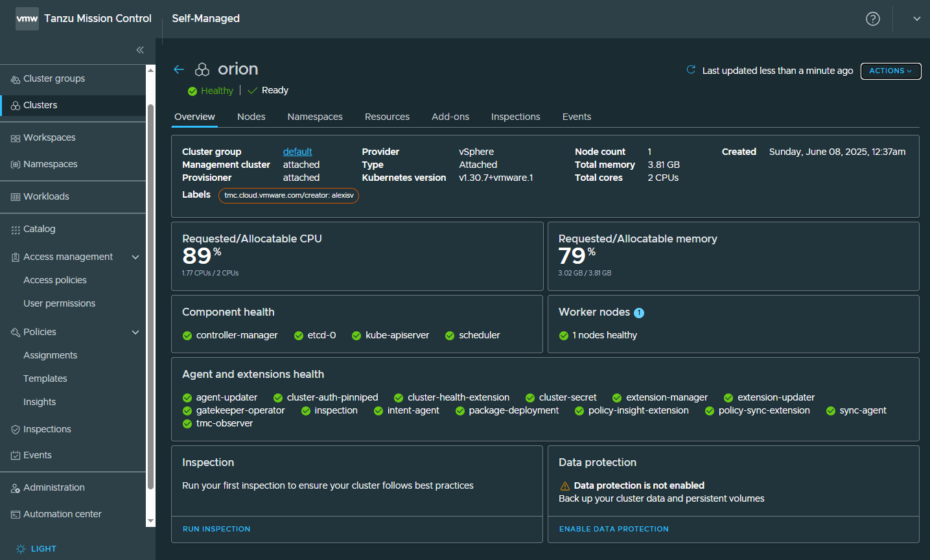Open Templates under Policies

tap(45, 379)
